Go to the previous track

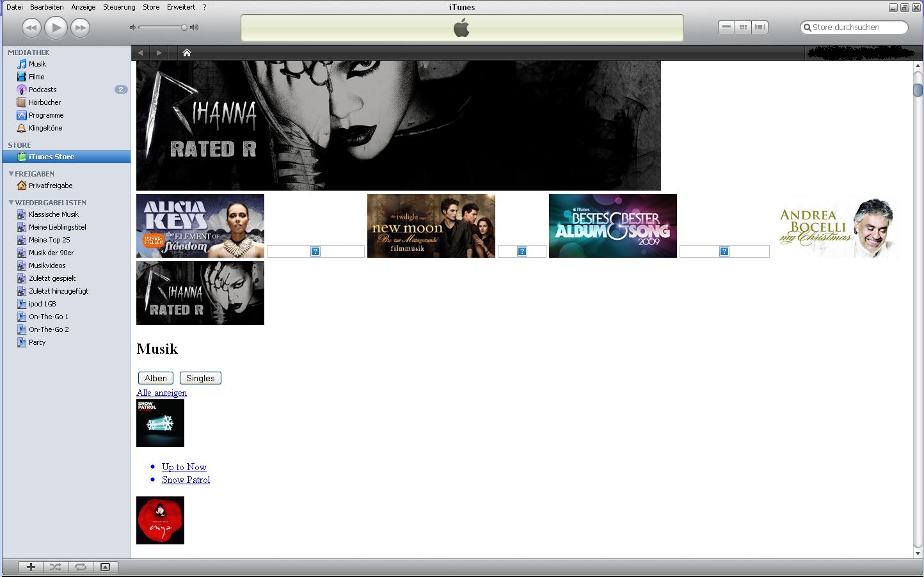click(31, 28)
